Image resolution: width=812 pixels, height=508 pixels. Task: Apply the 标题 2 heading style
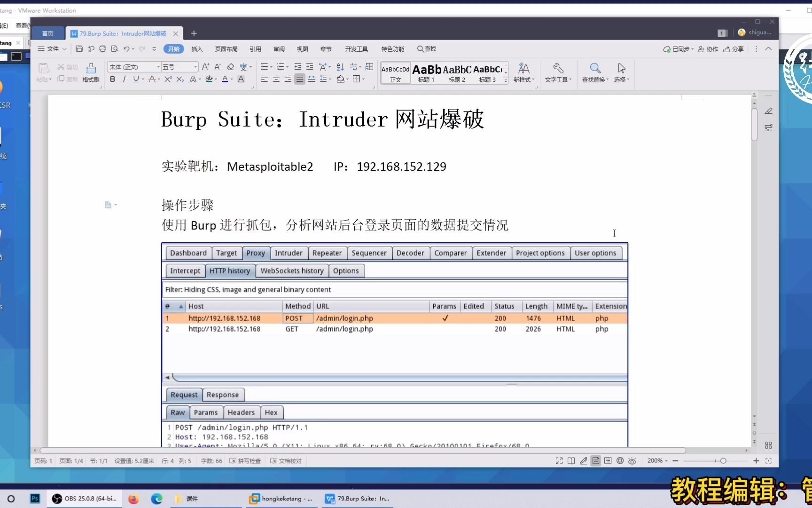tap(457, 73)
